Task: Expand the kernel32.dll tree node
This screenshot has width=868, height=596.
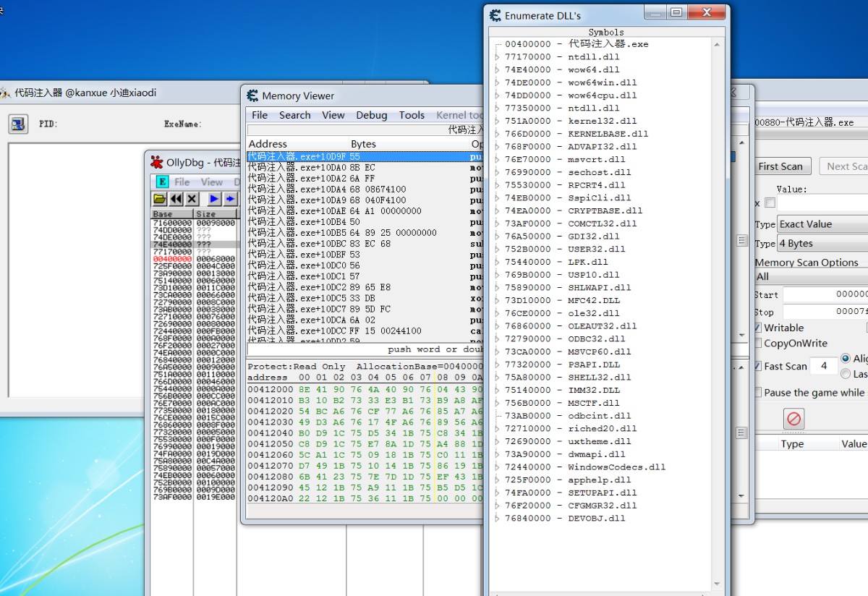Action: coord(497,122)
